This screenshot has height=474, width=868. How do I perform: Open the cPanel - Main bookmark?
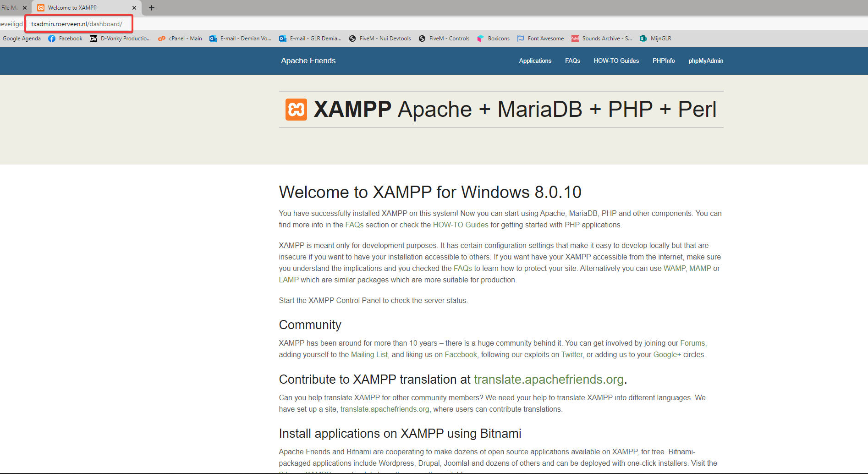[x=180, y=39]
